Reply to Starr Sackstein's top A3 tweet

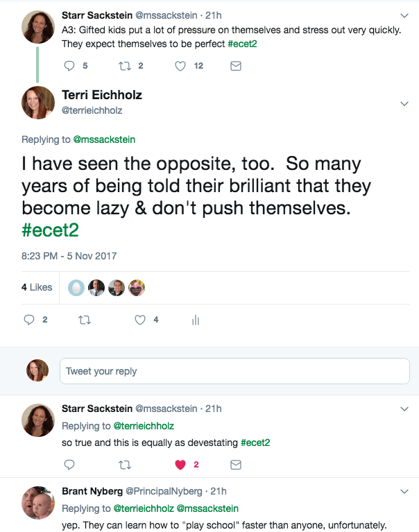click(x=69, y=66)
